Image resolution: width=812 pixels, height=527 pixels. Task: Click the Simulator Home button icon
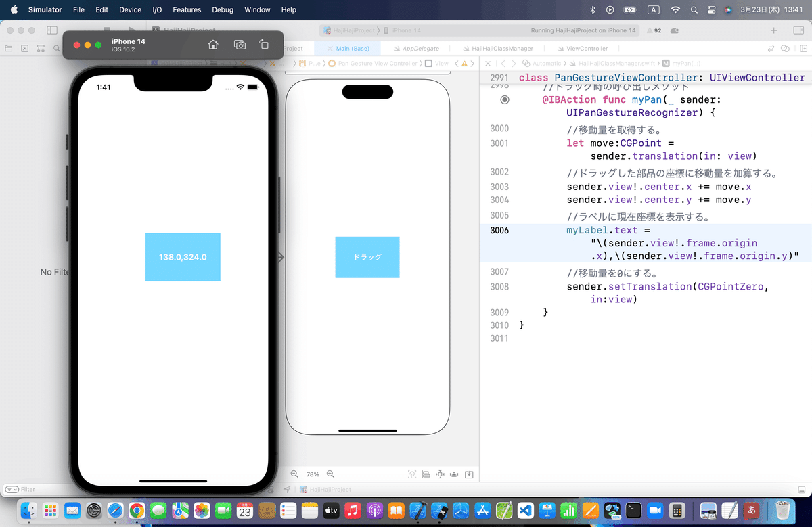coord(213,45)
